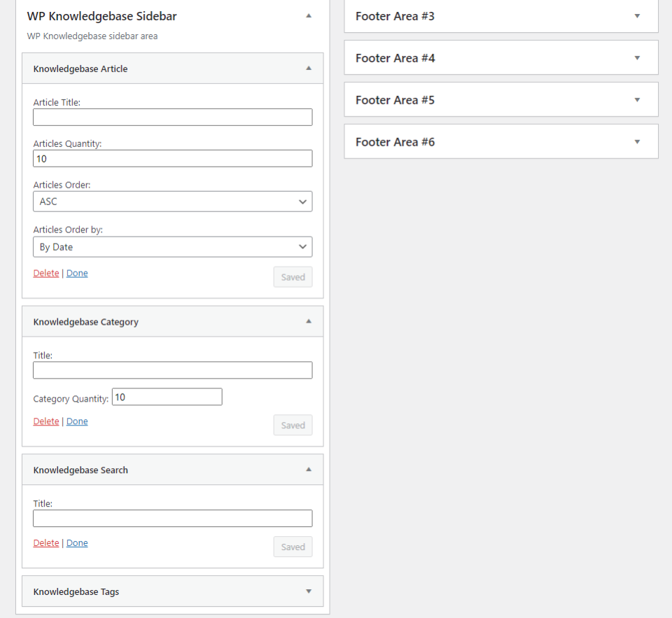Click the Knowledgebase Search Title field
This screenshot has height=618, width=672.
coord(172,519)
